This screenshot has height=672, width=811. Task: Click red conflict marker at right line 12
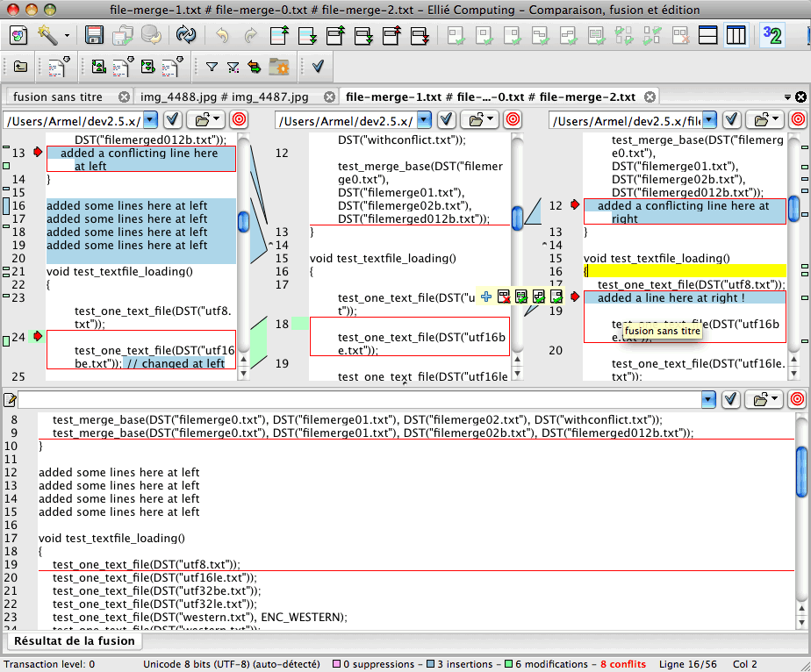point(575,204)
